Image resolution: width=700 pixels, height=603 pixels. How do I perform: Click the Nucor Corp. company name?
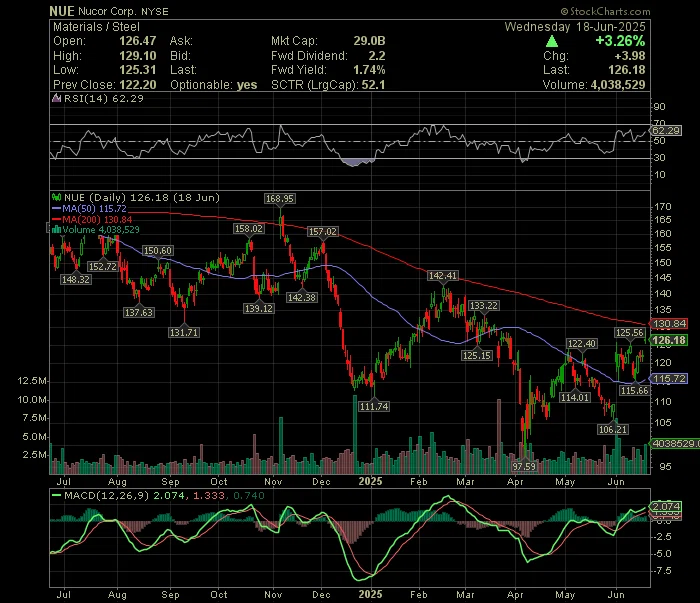click(x=107, y=11)
